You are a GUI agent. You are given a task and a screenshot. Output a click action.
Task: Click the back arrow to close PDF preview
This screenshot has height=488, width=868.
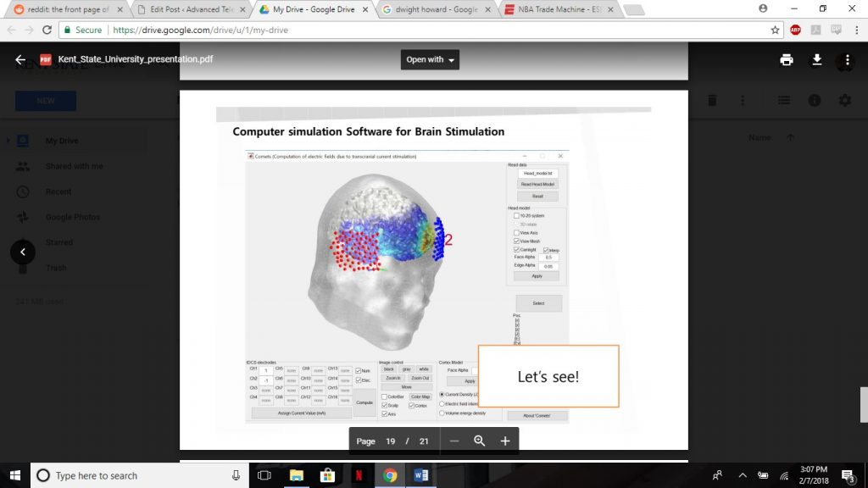click(20, 60)
